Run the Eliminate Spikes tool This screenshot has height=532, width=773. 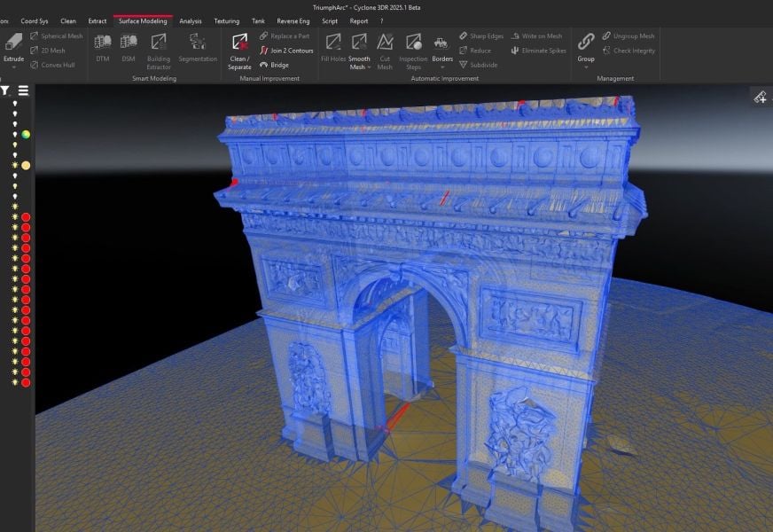coord(538,51)
